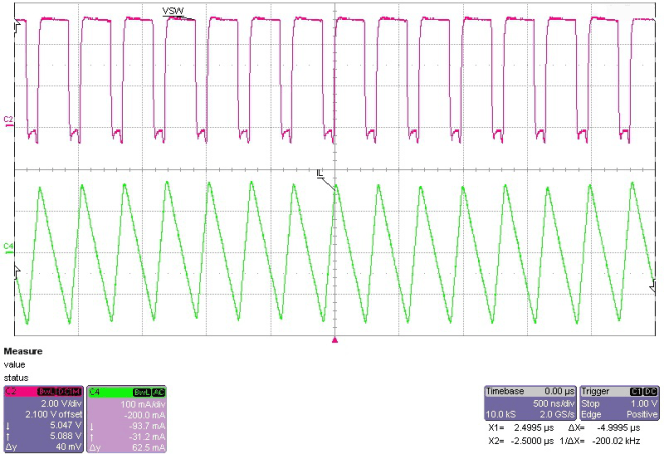664x454 pixels.
Task: Select the IL waveform label
Action: [x=321, y=176]
